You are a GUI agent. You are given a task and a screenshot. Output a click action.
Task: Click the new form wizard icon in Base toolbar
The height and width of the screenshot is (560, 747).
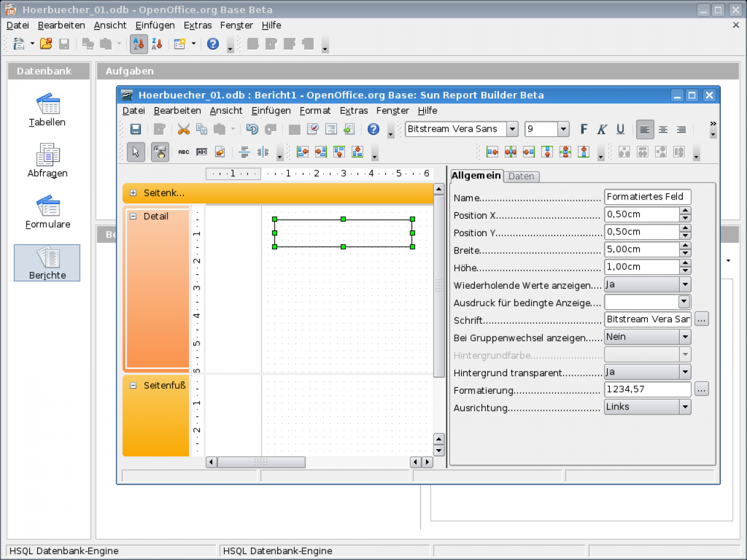[180, 44]
